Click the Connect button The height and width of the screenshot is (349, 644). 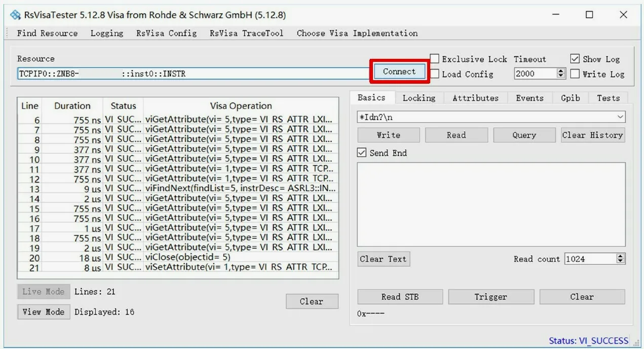[x=399, y=72]
